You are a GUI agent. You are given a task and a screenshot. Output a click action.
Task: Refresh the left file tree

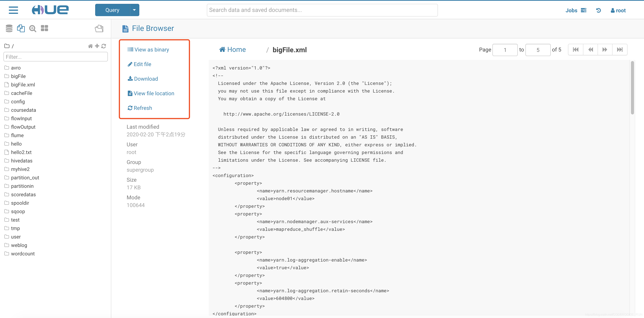click(103, 46)
